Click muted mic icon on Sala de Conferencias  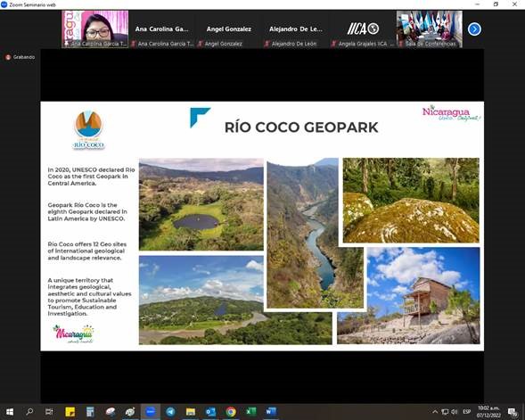pyautogui.click(x=401, y=44)
